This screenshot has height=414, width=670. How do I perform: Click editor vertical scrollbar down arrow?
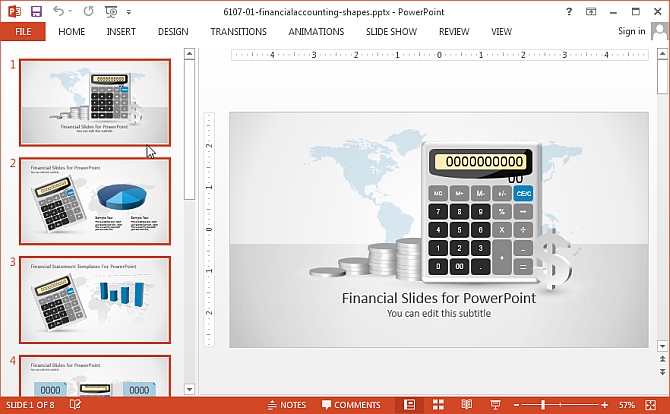662,346
